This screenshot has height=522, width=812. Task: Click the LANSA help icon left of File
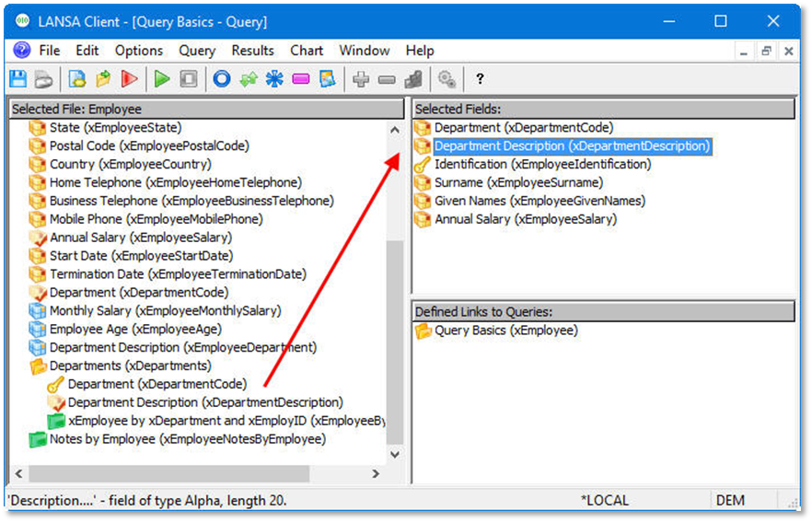coord(22,51)
